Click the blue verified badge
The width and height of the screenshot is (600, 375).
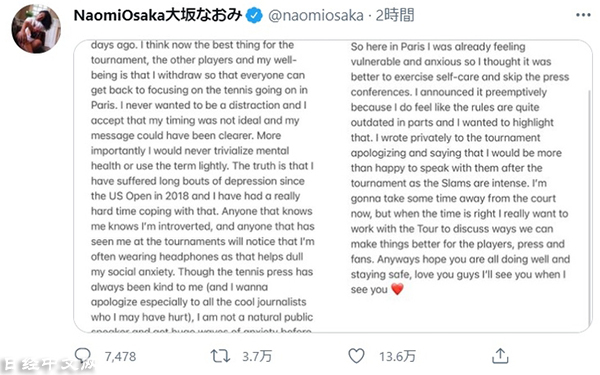pyautogui.click(x=254, y=16)
